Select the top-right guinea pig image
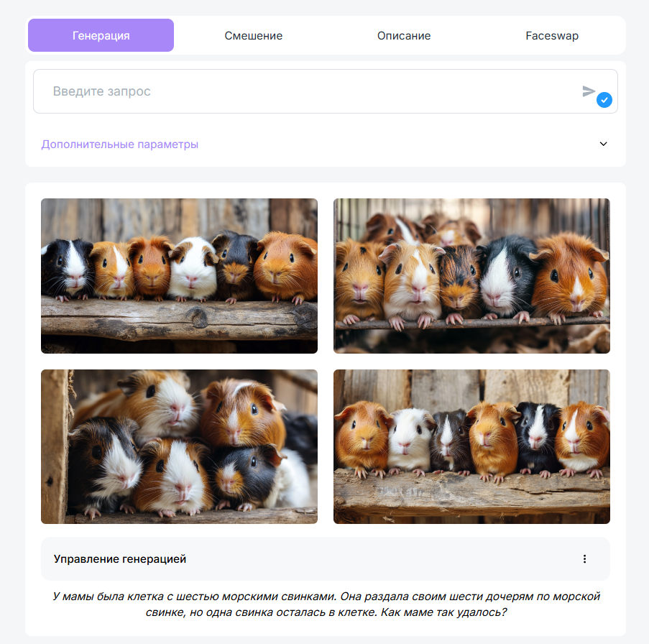This screenshot has width=649, height=644. 472,276
